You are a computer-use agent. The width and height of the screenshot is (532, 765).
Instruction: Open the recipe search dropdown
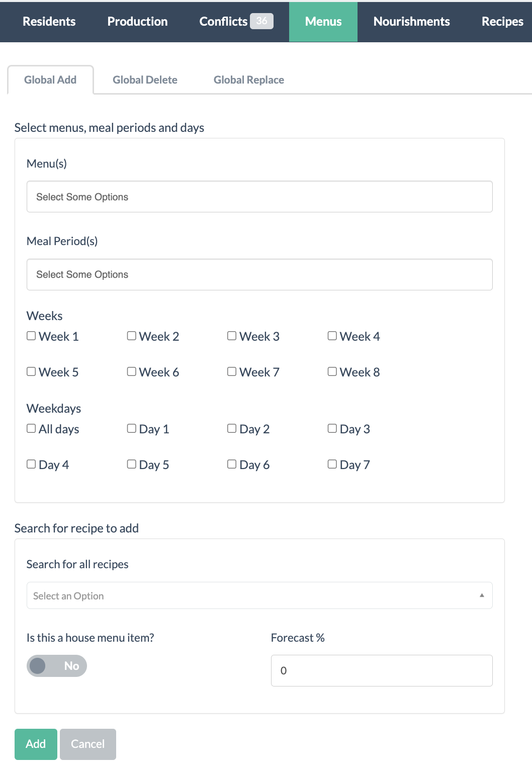click(x=251, y=595)
